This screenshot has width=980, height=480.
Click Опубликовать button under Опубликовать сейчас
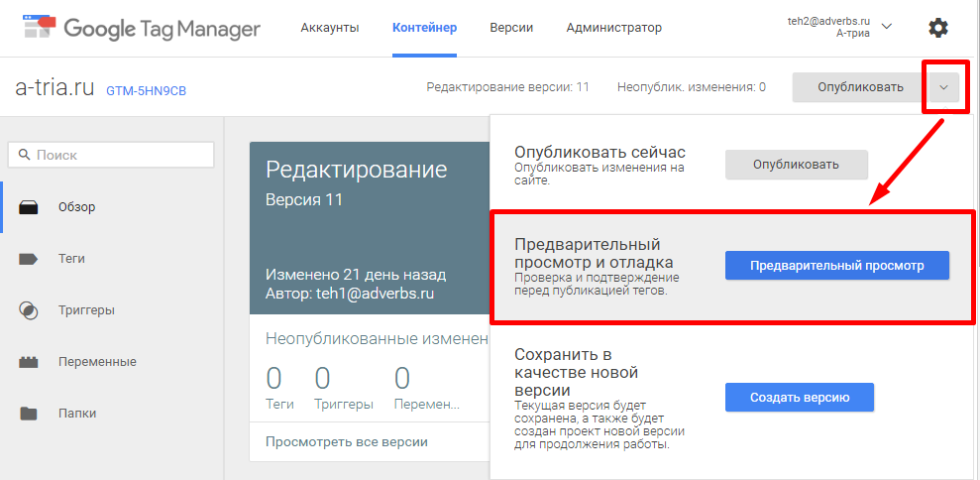(797, 166)
